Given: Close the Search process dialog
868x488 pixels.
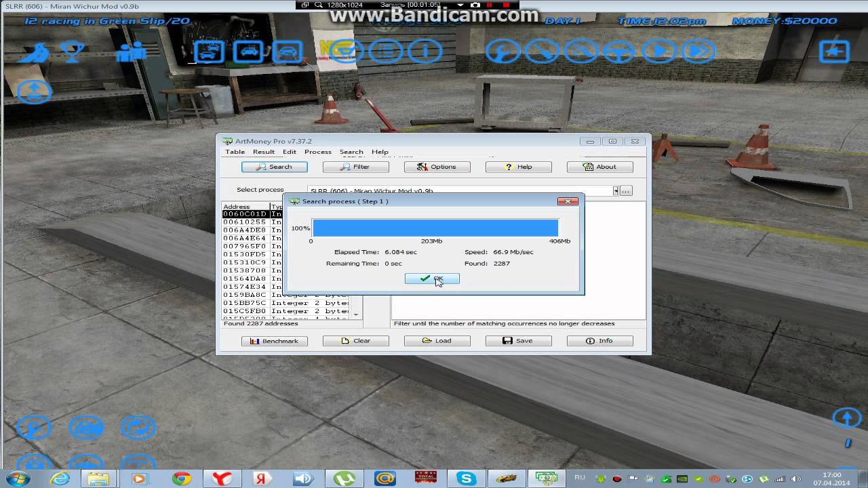Looking at the screenshot, I should tap(568, 201).
